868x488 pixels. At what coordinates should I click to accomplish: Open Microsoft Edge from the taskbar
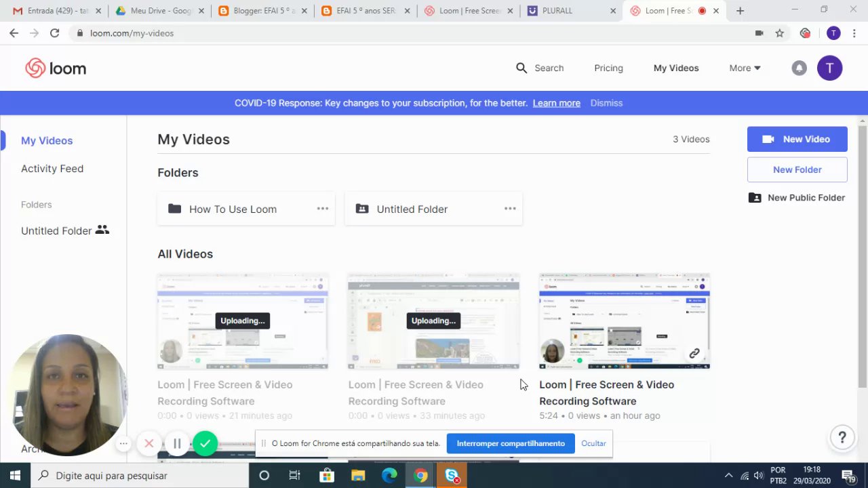pos(389,475)
